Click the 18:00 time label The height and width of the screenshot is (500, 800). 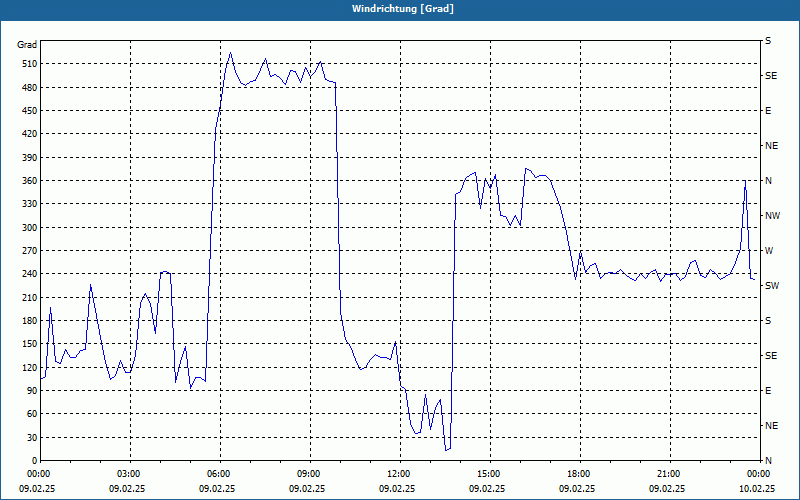click(581, 474)
